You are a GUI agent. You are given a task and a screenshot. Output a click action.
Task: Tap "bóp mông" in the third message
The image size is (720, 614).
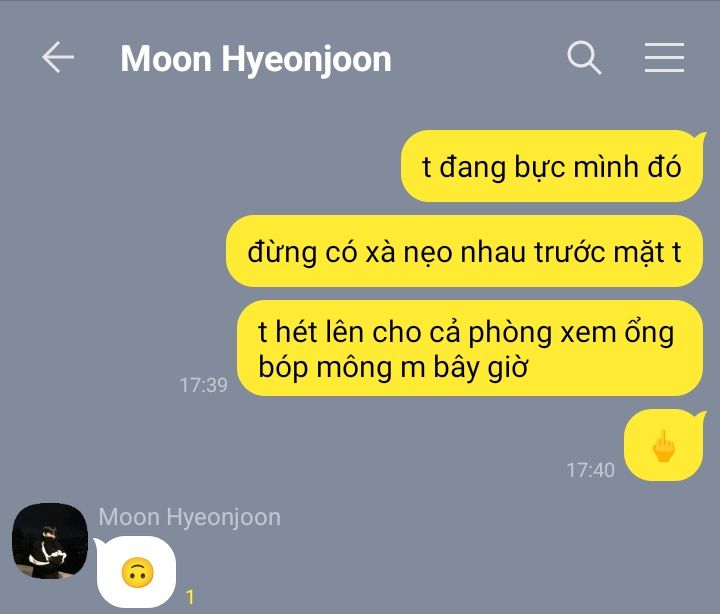(x=325, y=367)
